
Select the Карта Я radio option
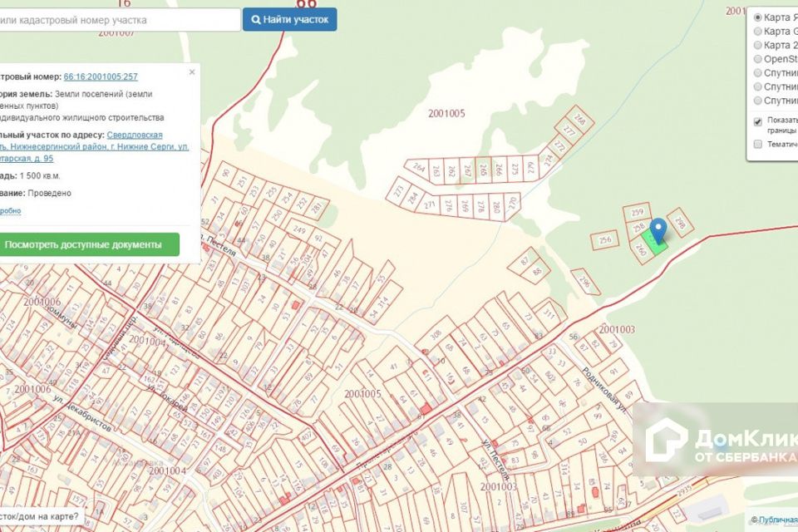757,17
